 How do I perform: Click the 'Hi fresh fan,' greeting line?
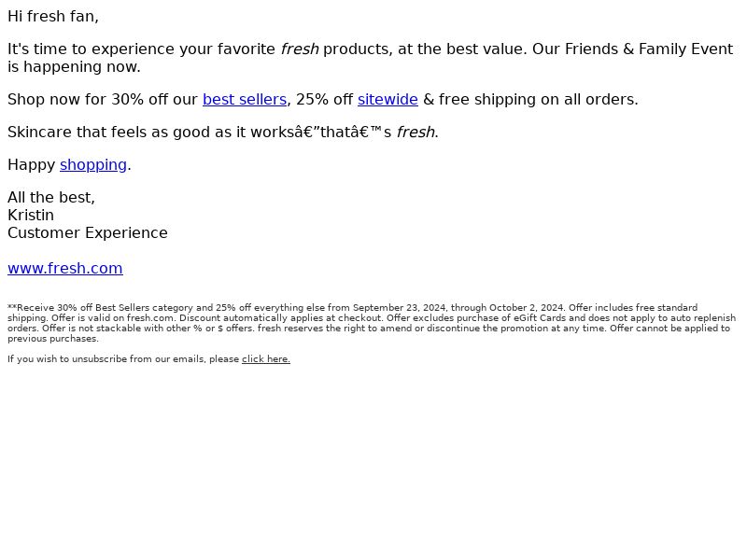pyautogui.click(x=53, y=17)
